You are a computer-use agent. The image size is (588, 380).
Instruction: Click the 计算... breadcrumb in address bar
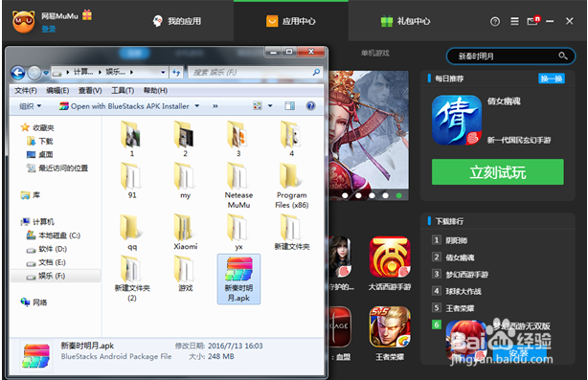pos(83,72)
